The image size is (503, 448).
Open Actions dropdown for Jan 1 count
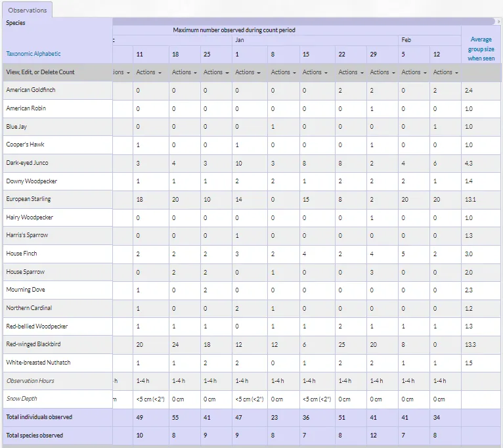pos(248,72)
